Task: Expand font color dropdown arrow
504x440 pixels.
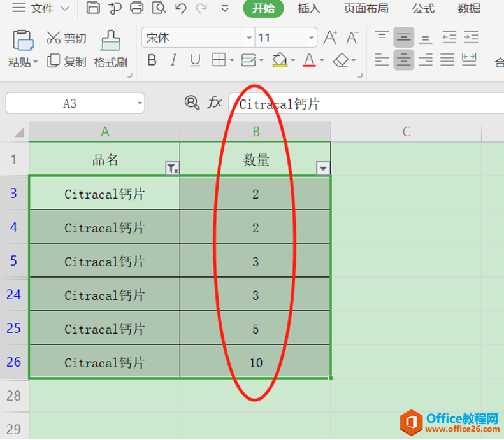Action: (322, 60)
